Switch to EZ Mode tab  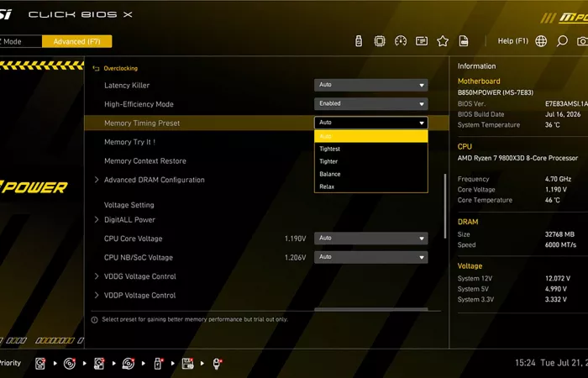click(21, 41)
